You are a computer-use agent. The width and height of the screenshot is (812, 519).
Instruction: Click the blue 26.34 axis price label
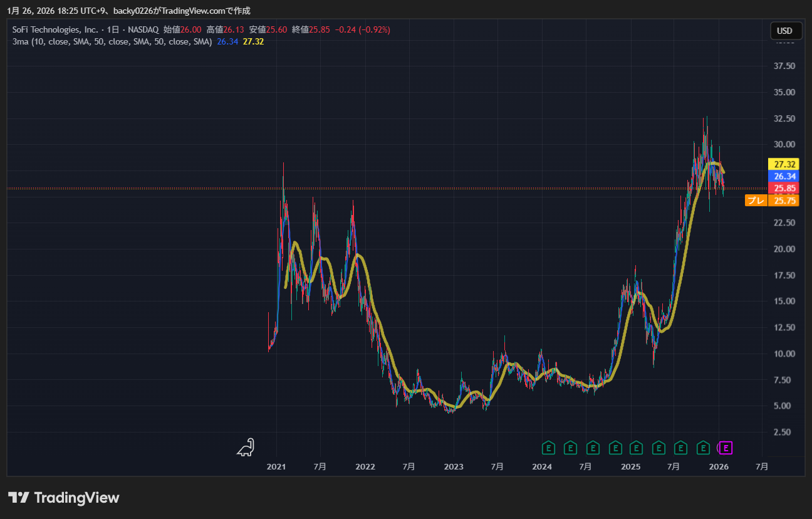tap(785, 176)
